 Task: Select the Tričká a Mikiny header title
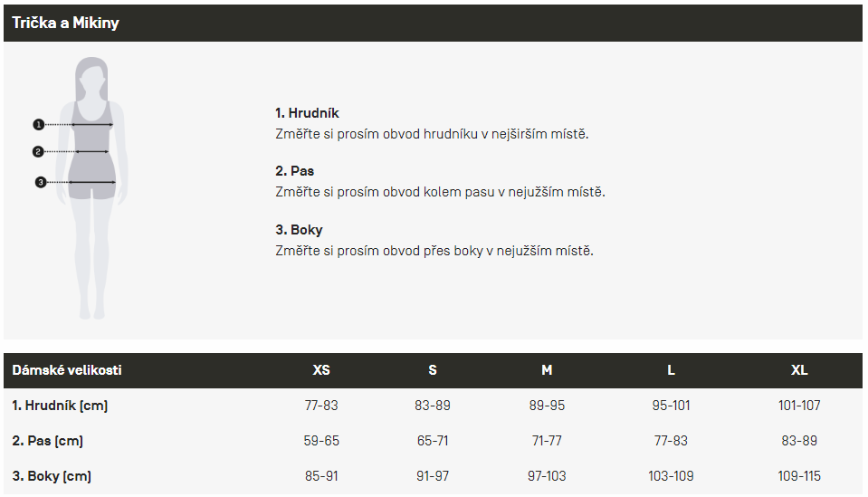coord(65,23)
